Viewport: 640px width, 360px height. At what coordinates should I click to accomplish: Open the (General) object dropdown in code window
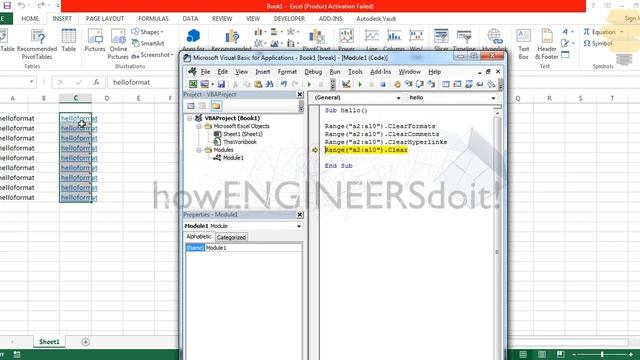pyautogui.click(x=398, y=98)
